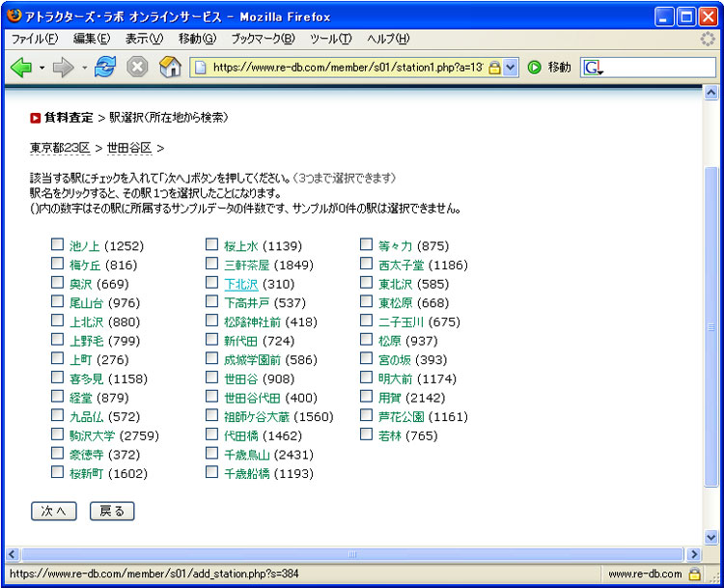Open the 豪徳寺 station link
The height and width of the screenshot is (588, 724).
tap(86, 455)
